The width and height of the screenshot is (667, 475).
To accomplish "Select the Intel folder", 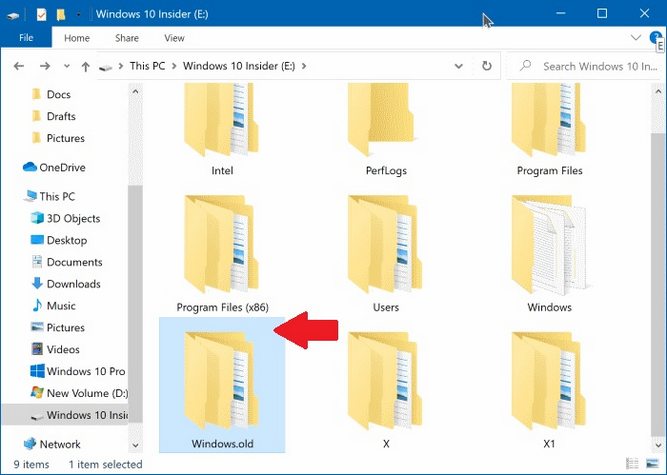I will (x=222, y=130).
